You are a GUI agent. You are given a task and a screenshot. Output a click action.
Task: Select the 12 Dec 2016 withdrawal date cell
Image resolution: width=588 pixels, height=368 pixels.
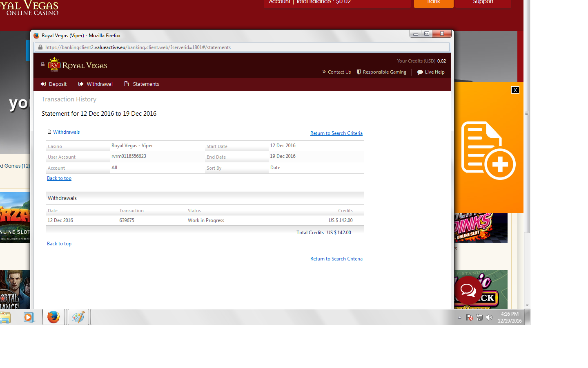point(60,220)
